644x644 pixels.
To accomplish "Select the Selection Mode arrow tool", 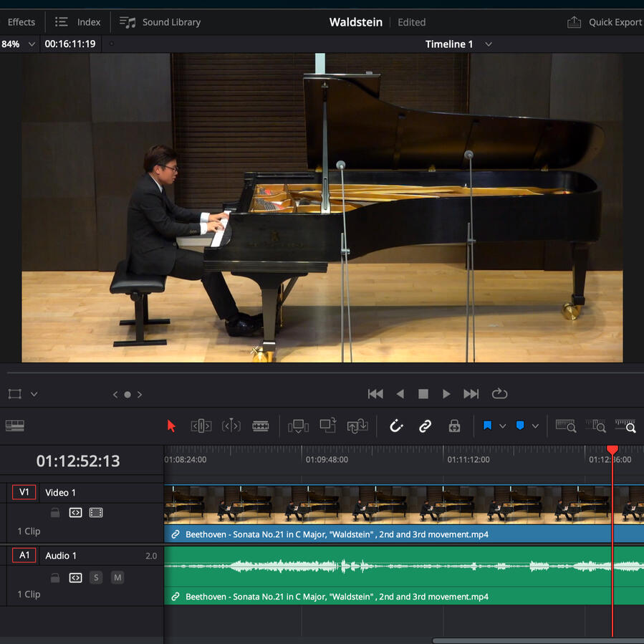I will click(x=171, y=426).
